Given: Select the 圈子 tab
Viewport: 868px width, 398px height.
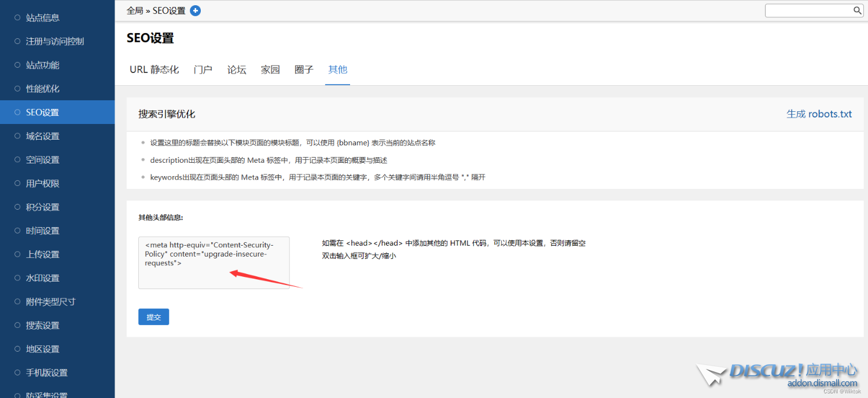Looking at the screenshot, I should pyautogui.click(x=304, y=70).
